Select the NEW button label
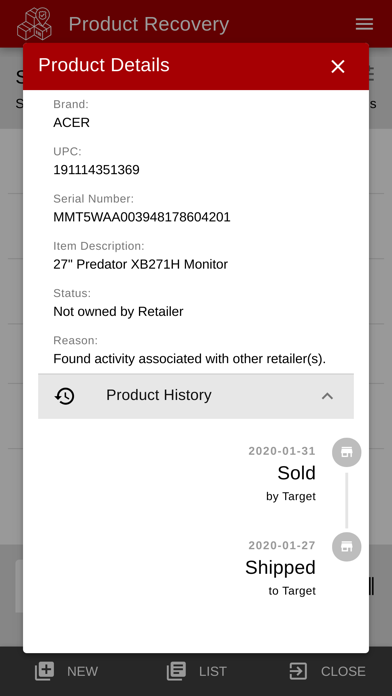 click(83, 672)
